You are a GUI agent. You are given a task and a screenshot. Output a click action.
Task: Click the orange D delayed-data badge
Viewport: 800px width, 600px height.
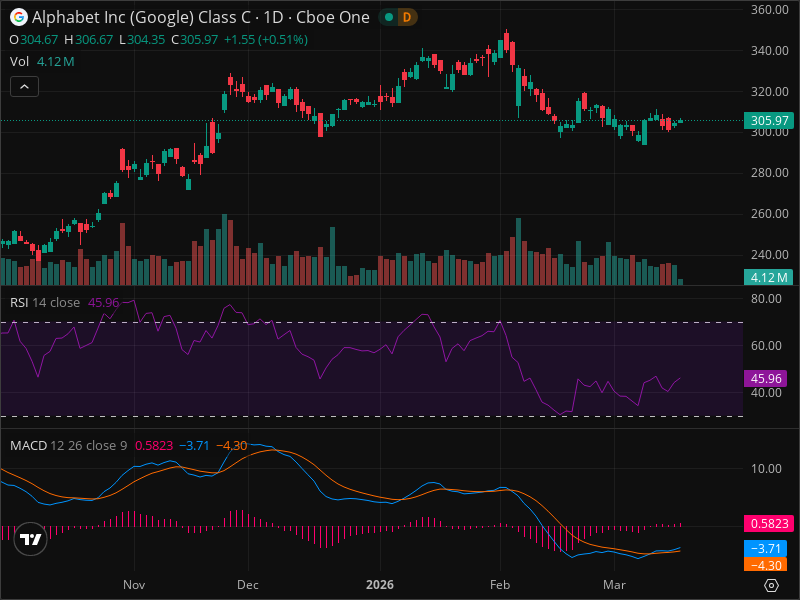pyautogui.click(x=407, y=17)
